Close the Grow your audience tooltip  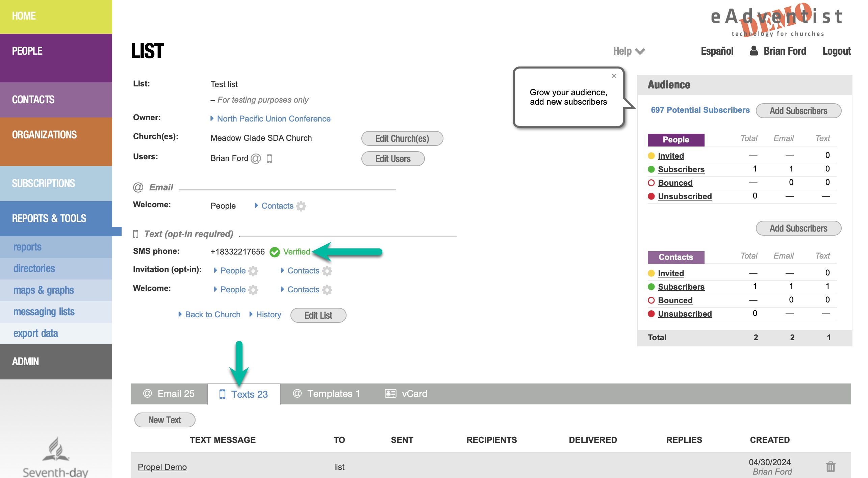tap(614, 76)
